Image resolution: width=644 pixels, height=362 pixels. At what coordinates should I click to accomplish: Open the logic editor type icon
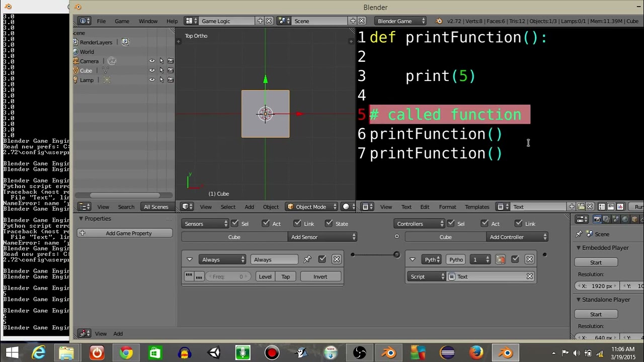click(x=84, y=333)
